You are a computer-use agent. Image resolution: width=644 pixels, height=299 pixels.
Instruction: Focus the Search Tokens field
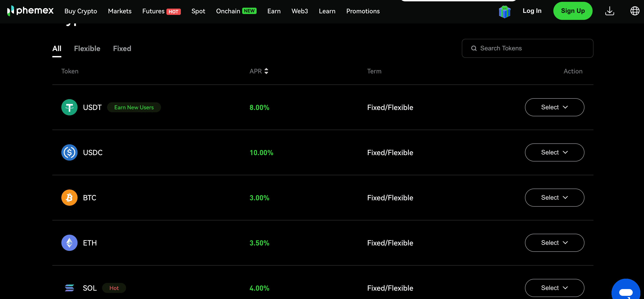pos(527,48)
